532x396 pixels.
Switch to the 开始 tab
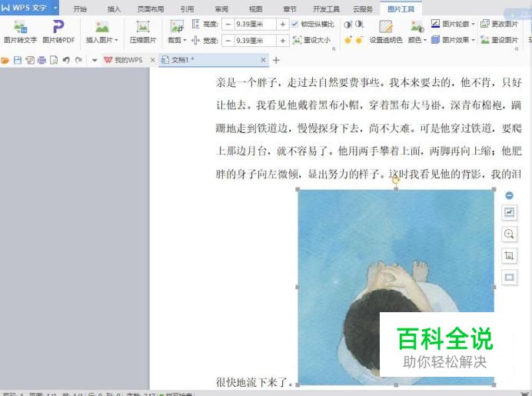(x=80, y=8)
